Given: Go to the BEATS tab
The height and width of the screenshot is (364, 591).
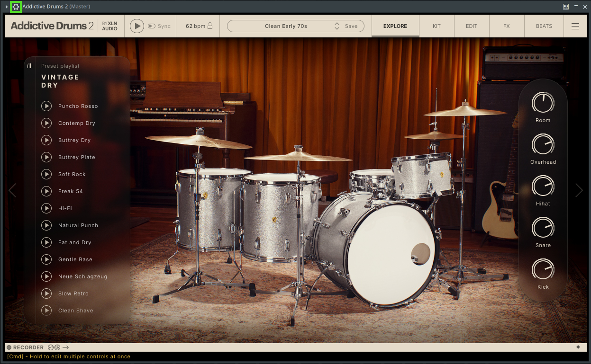Looking at the screenshot, I should [544, 26].
